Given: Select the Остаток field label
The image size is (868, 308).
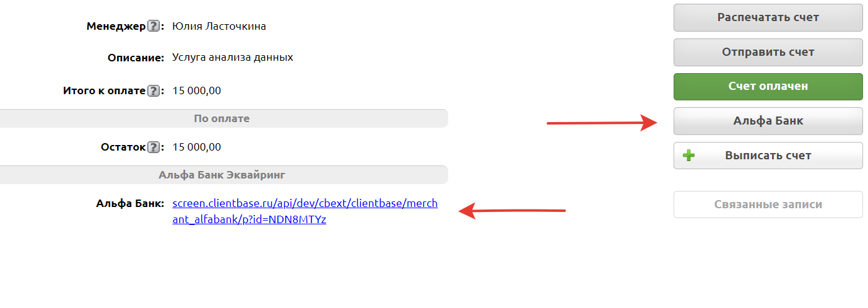Looking at the screenshot, I should [123, 147].
